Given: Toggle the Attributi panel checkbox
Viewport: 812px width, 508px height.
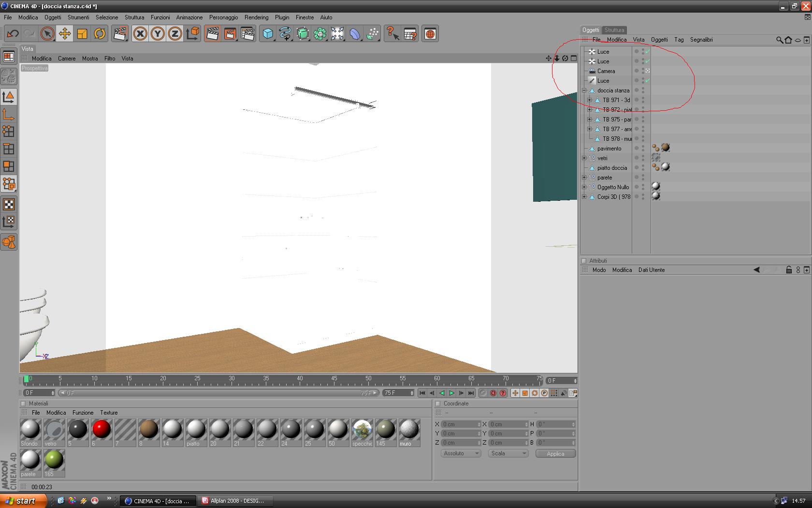Looking at the screenshot, I should coord(584,261).
